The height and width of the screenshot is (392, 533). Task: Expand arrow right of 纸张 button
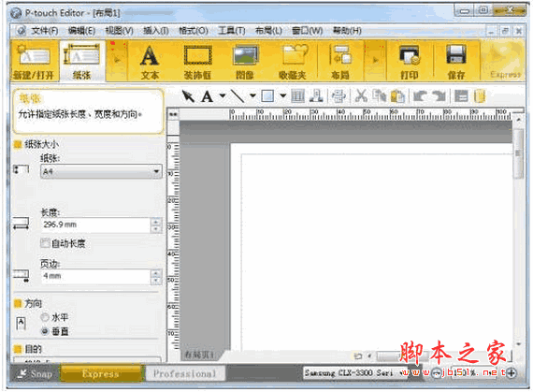point(117,61)
